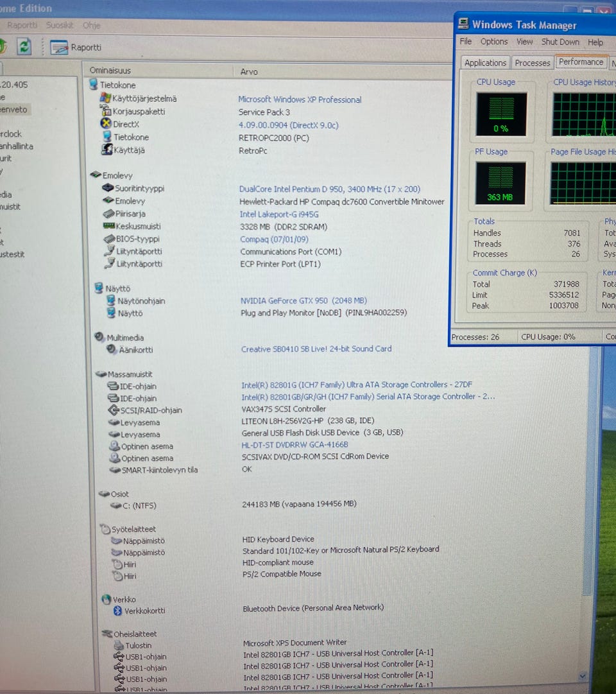616x694 pixels.
Task: Click the Tulostin printer icon
Action: point(119,645)
